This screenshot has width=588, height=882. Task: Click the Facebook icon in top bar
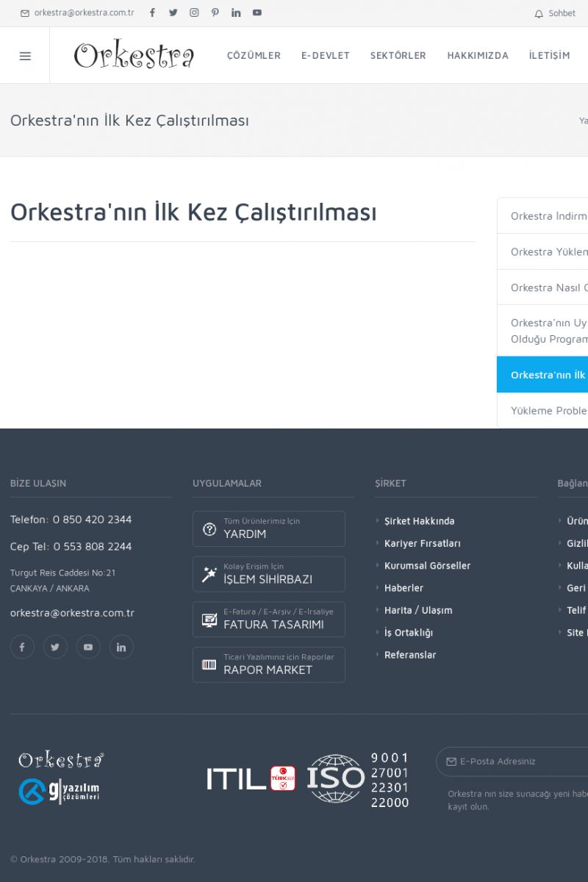(x=152, y=12)
